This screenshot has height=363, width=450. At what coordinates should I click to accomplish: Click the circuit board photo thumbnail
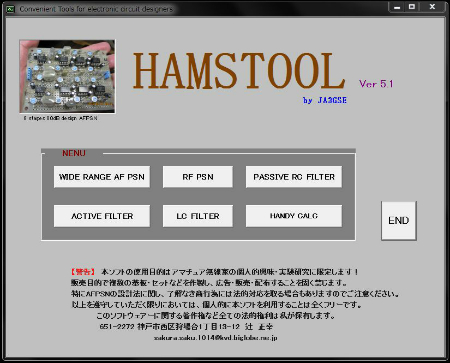(x=67, y=76)
